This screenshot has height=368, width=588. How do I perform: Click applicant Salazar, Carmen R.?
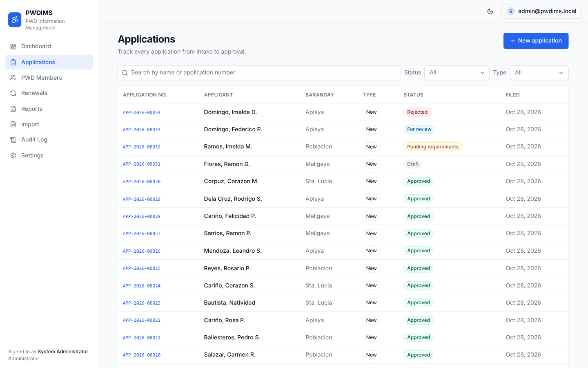click(x=229, y=355)
